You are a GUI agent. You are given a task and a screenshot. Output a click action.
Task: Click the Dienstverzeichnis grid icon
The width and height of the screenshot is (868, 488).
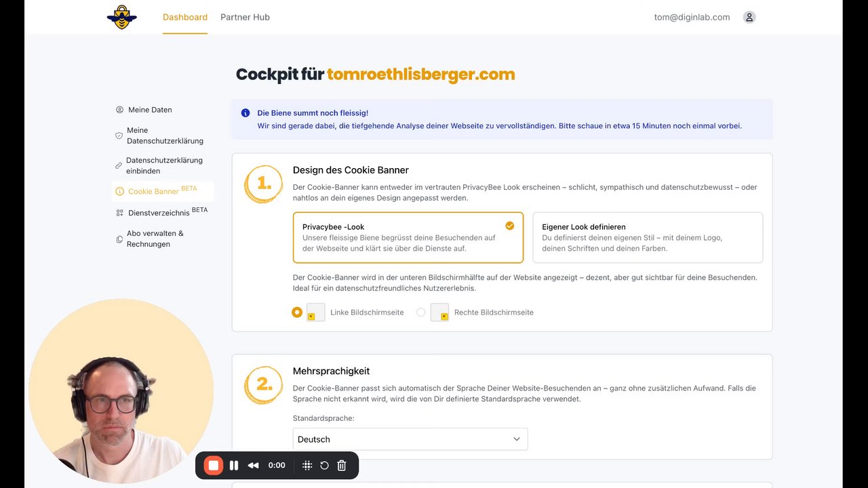(120, 213)
